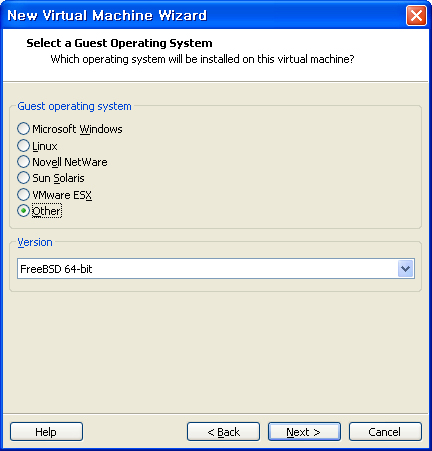This screenshot has height=451, width=432.
Task: Cancel the wizard
Action: pos(385,432)
